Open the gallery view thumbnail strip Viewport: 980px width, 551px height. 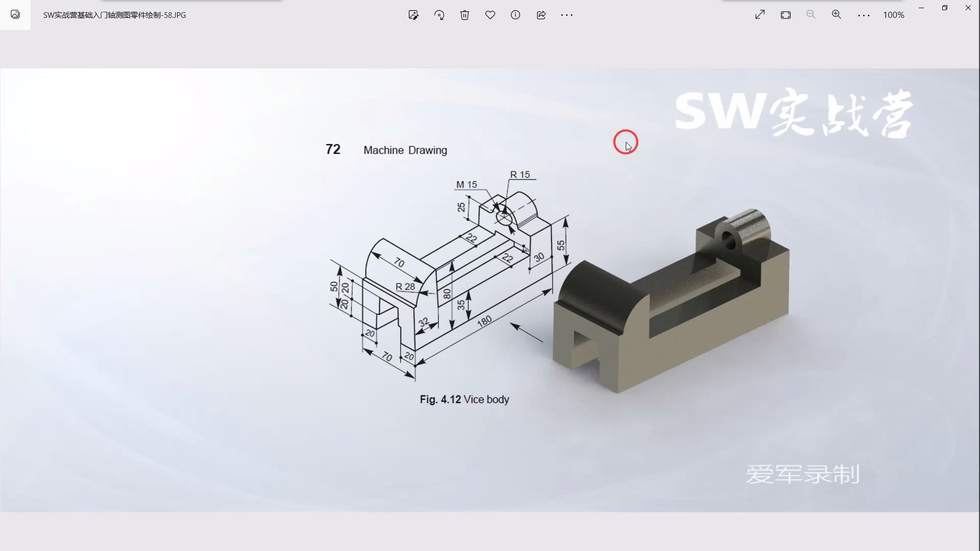[x=15, y=14]
